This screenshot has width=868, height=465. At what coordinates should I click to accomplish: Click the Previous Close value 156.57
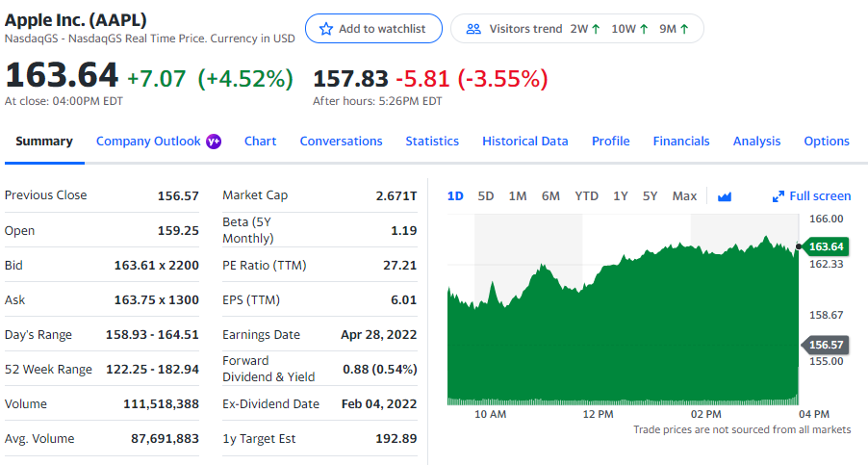178,195
